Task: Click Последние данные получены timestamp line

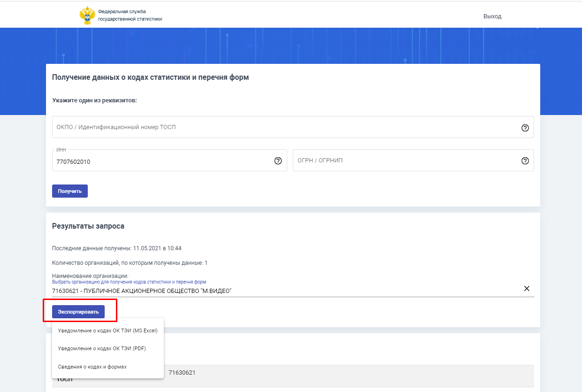Action: 116,248
